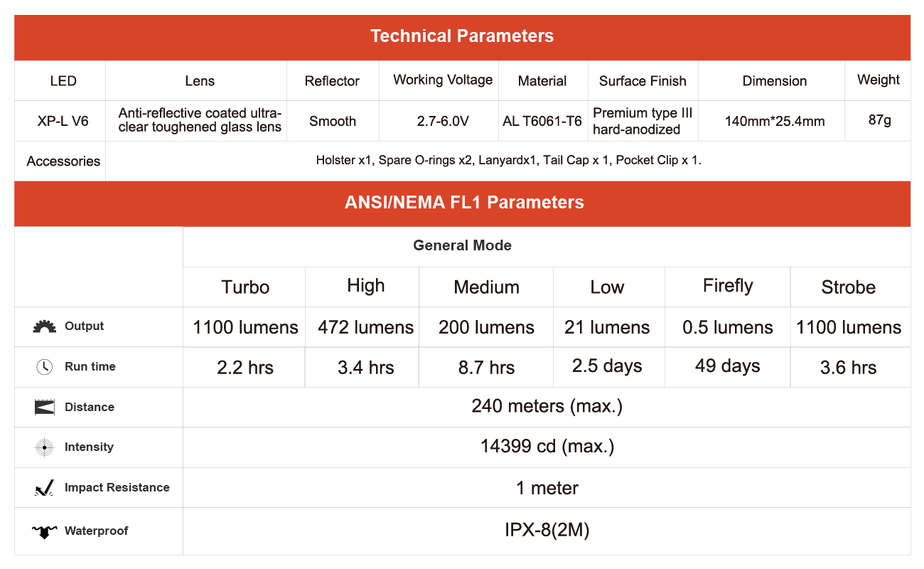Click the 1100 lumens Turbo output cell

tap(245, 327)
